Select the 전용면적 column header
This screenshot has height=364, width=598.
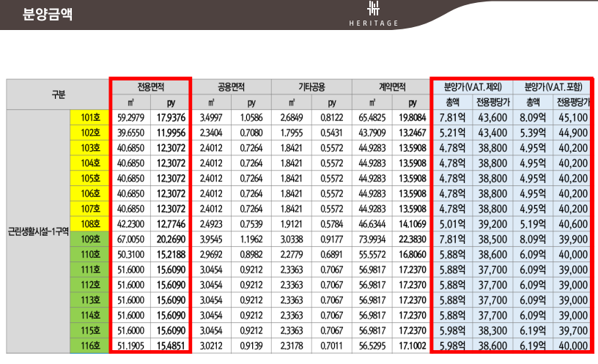click(151, 87)
